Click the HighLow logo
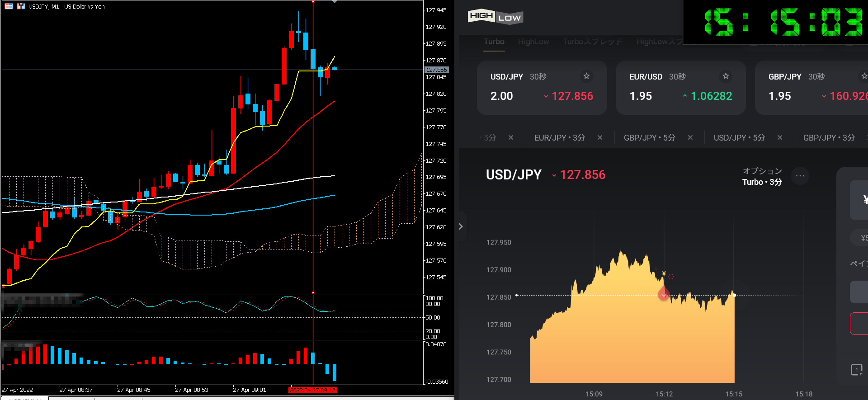This screenshot has height=400, width=868. [495, 17]
